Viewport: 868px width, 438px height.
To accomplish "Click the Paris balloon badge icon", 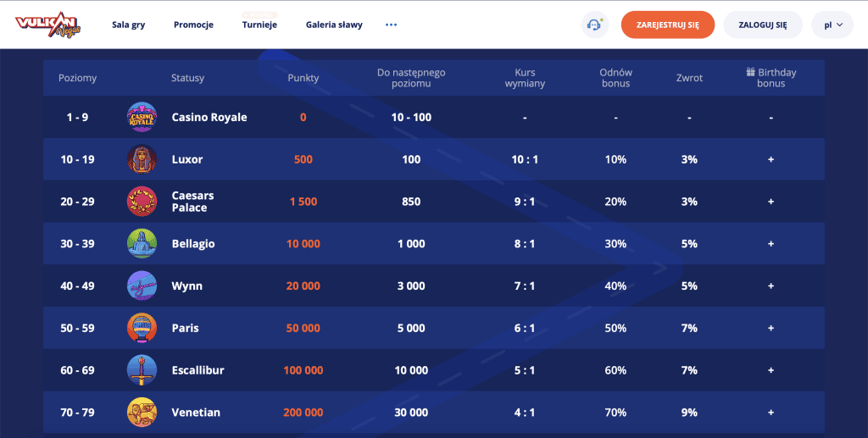I will tap(142, 328).
